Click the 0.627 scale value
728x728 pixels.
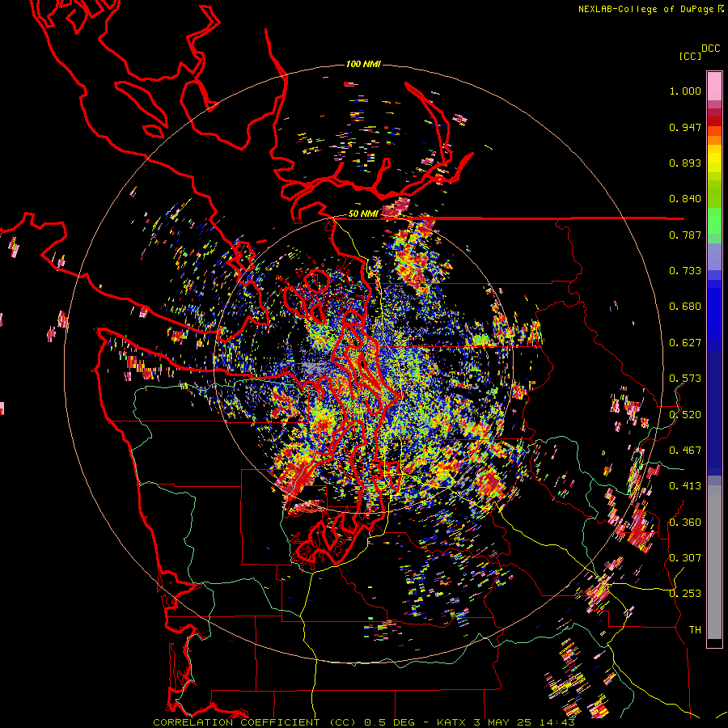[x=685, y=343]
